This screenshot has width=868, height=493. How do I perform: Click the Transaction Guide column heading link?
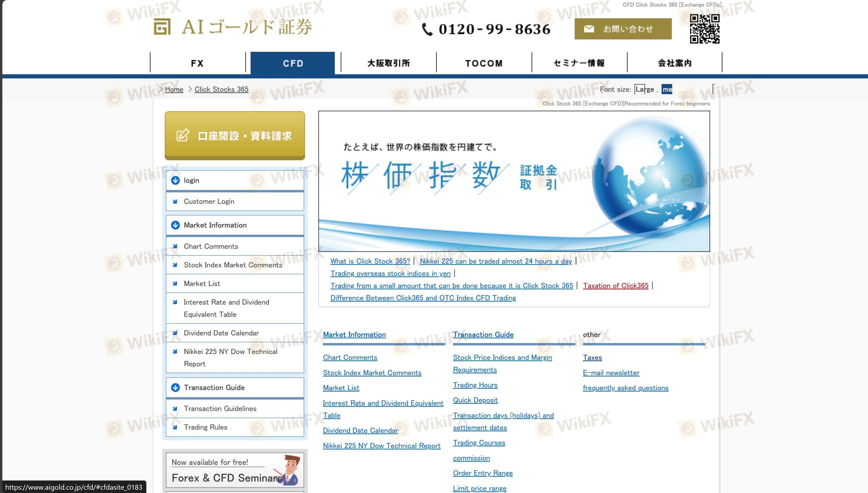point(483,335)
